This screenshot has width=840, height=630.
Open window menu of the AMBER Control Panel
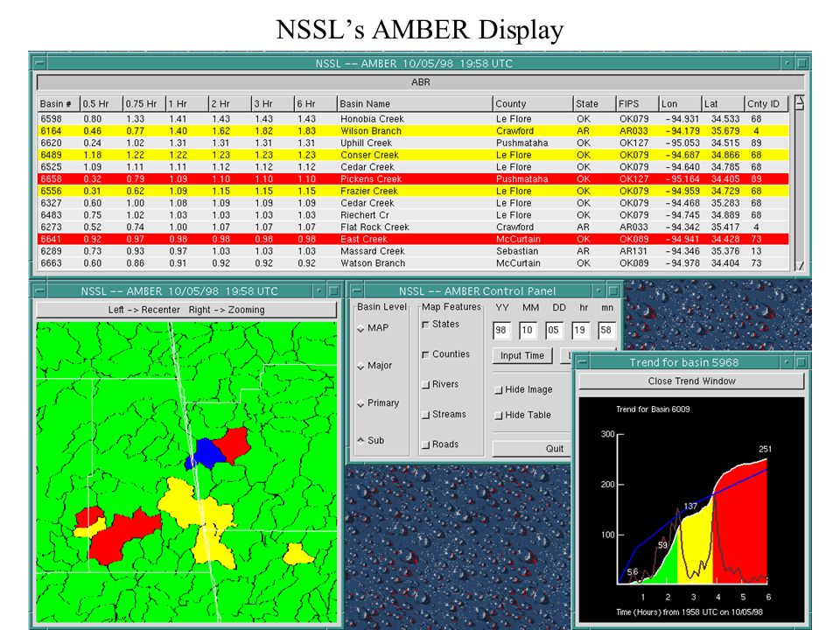tap(357, 290)
